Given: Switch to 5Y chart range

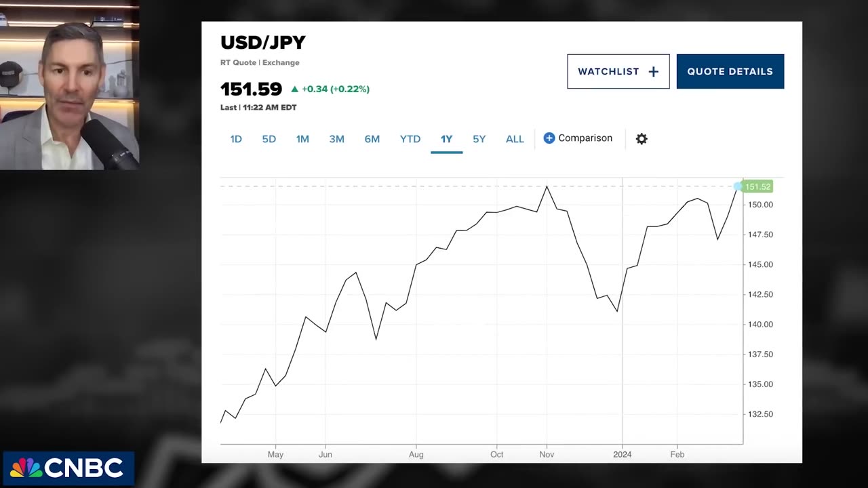Looking at the screenshot, I should coord(479,139).
